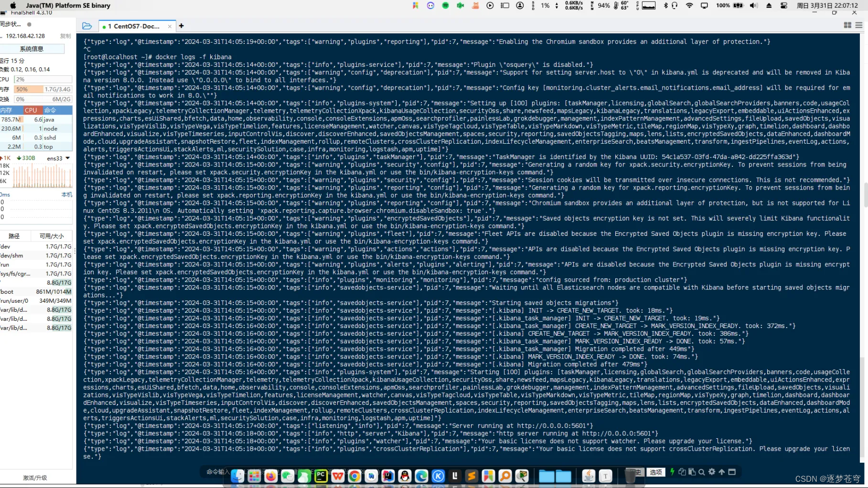
Task: Click the copy icon in terminal toolbar
Action: [682, 472]
